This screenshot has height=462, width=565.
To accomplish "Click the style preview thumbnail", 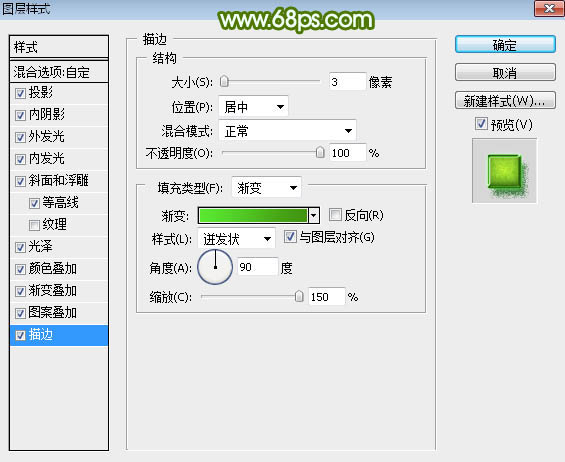I will 504,171.
